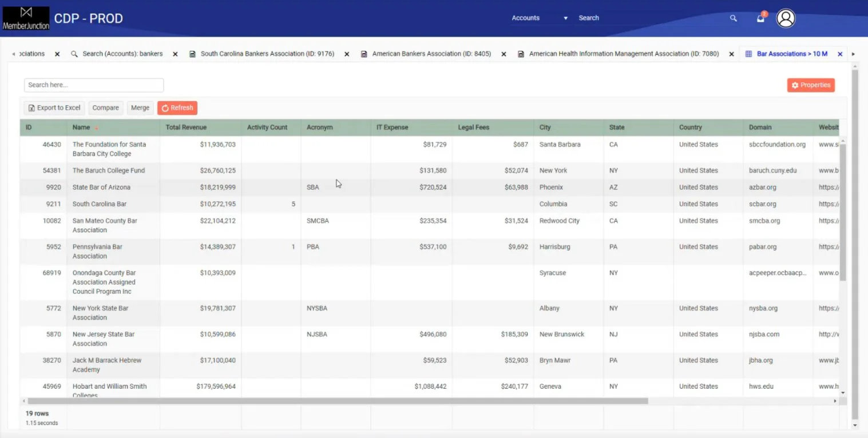868x438 pixels.
Task: Click 'Jack M Barrack Hebrew Academy' cell
Action: [113, 365]
